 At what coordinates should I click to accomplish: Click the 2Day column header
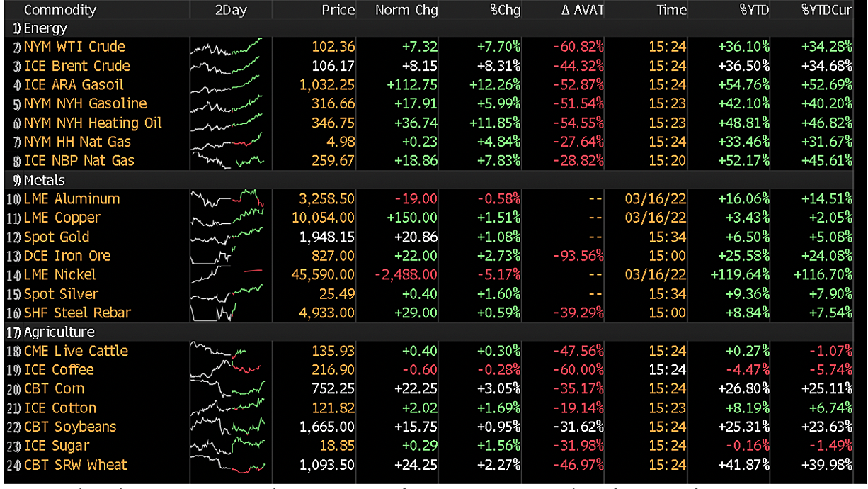[229, 10]
